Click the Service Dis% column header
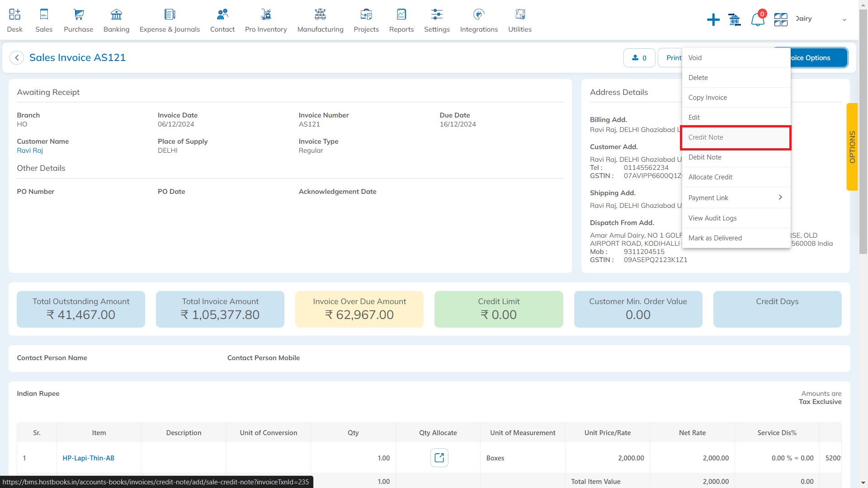The image size is (868, 488). pos(777,432)
